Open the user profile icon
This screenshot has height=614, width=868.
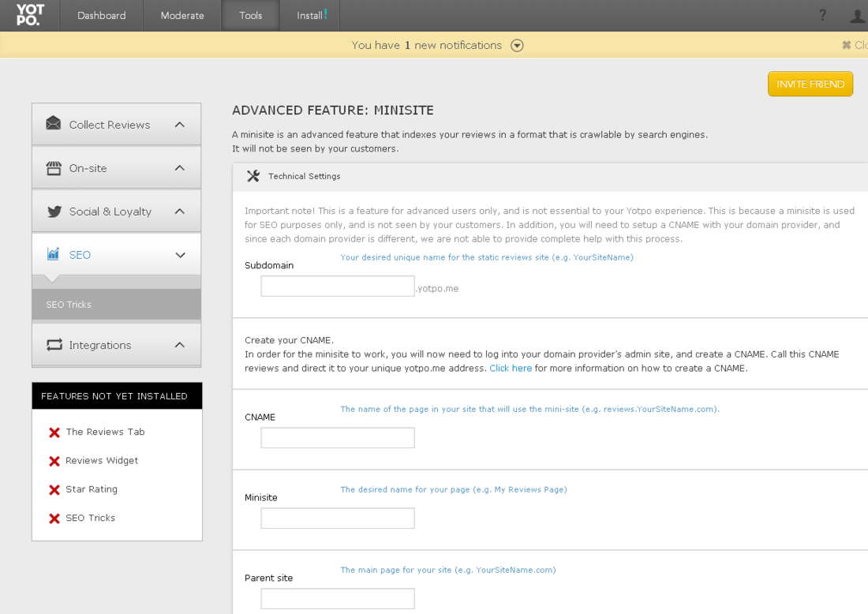click(859, 16)
